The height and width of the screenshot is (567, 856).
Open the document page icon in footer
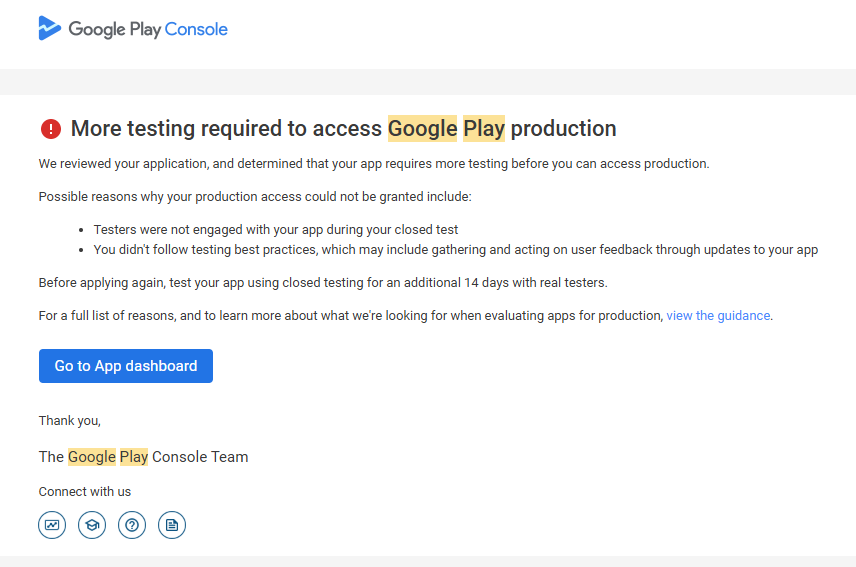172,525
